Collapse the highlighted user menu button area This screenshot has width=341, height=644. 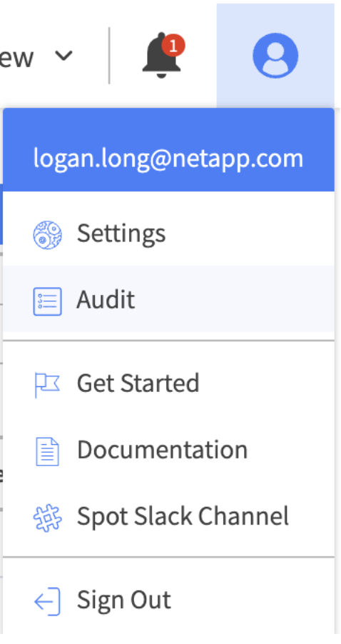275,56
